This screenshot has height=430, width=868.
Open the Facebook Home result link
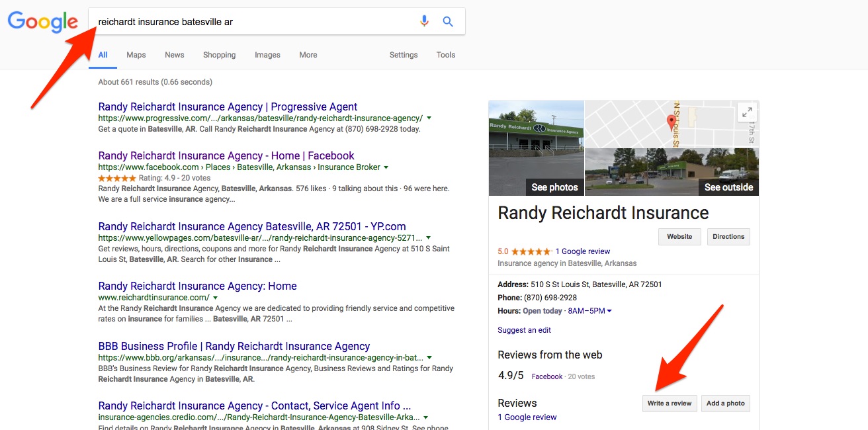226,155
